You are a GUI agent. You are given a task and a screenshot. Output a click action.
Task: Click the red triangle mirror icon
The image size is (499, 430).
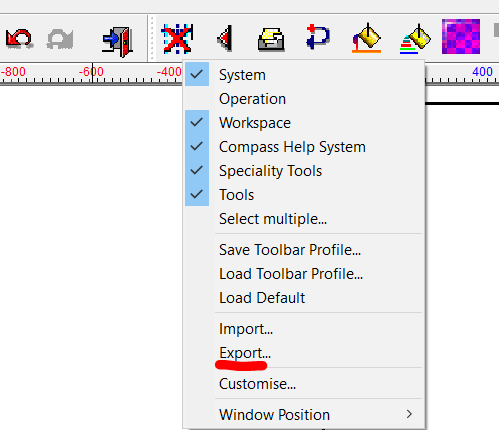tap(225, 38)
